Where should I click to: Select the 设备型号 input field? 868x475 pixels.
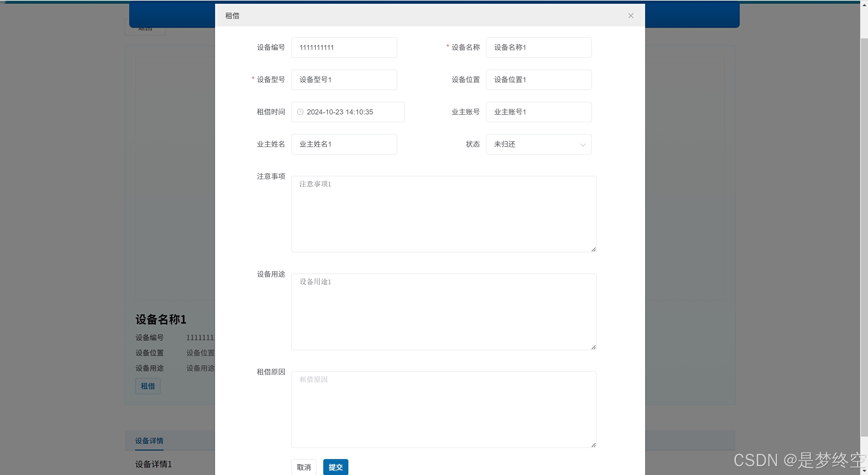point(344,80)
